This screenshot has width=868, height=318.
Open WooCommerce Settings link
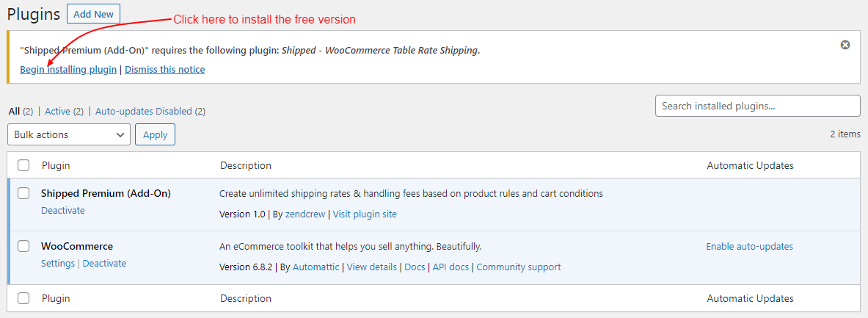coord(58,263)
